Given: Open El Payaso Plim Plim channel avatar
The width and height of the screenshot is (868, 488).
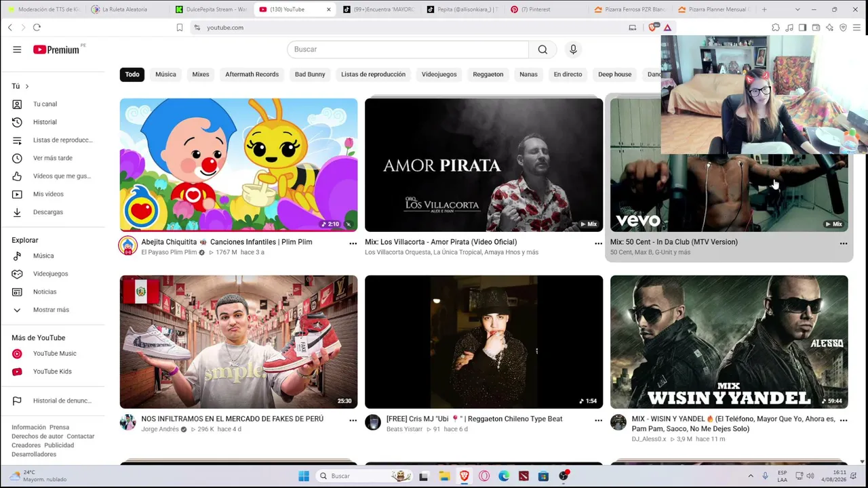Looking at the screenshot, I should tap(127, 245).
